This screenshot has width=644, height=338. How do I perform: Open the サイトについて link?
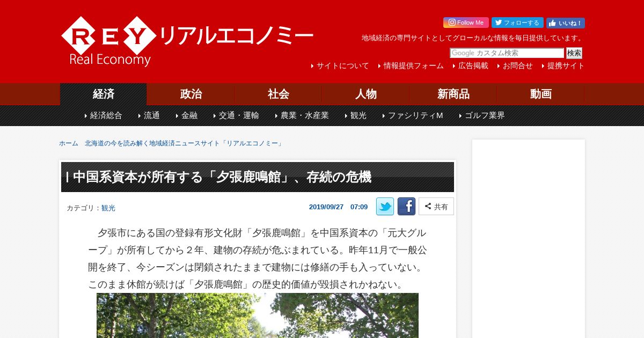click(x=342, y=66)
